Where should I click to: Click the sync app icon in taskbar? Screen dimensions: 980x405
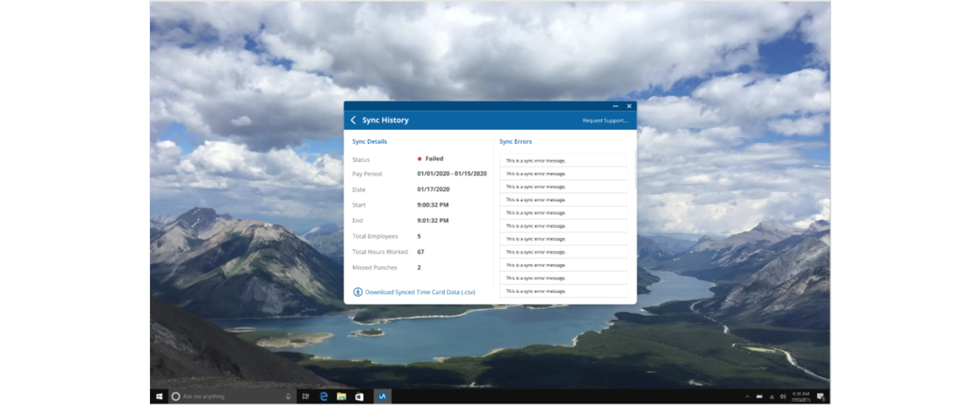tap(382, 396)
